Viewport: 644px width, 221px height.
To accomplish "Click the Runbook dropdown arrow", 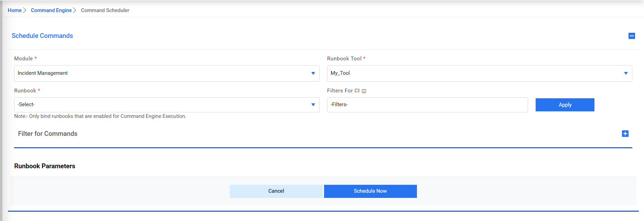I will click(x=313, y=105).
